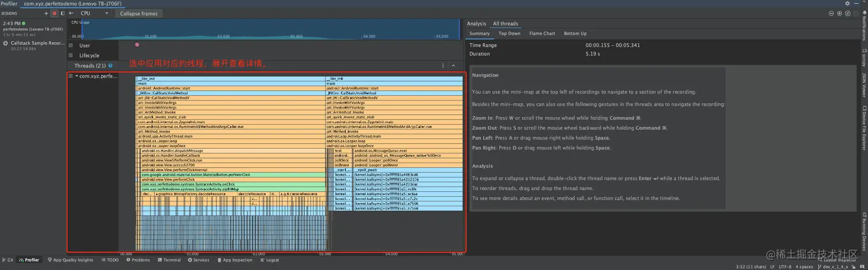Click the Time Range value text
Image resolution: width=868 pixels, height=270 pixels.
click(x=613, y=45)
